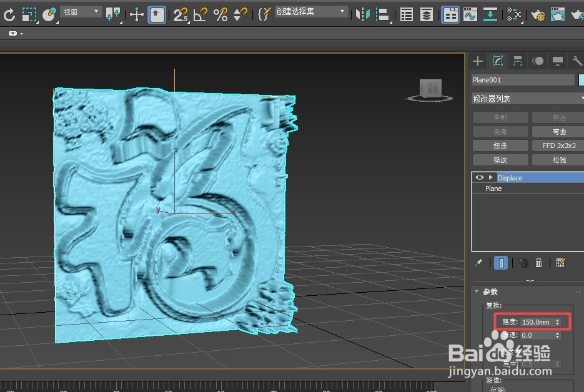
Task: Apply the FFD 3x3x3 modifier
Action: (559, 145)
